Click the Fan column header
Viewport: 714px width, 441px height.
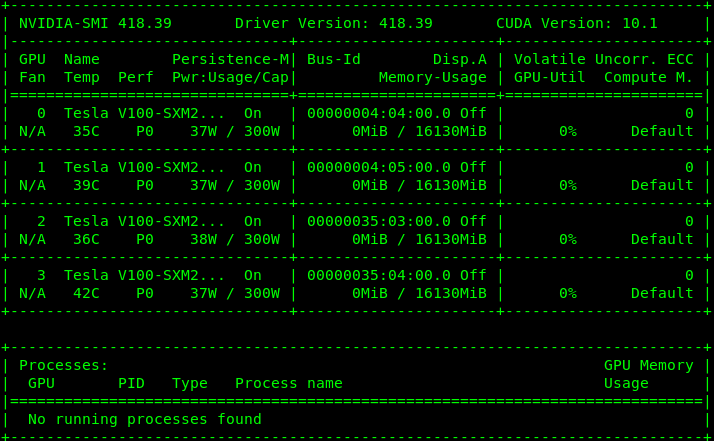point(32,77)
